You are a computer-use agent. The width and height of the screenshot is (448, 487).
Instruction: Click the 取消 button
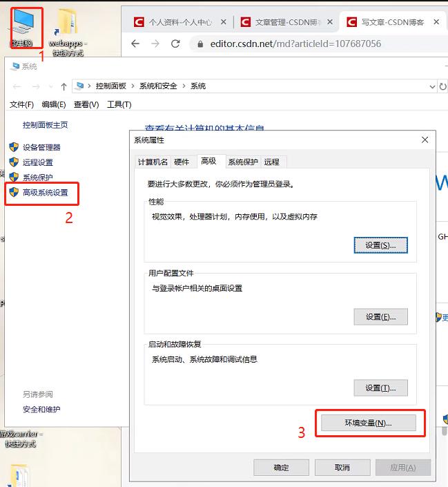pos(342,468)
